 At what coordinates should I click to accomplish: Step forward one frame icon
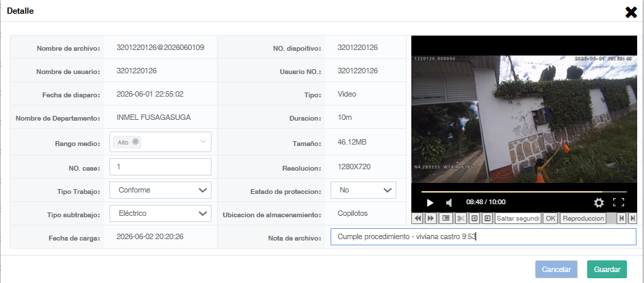[487, 219]
